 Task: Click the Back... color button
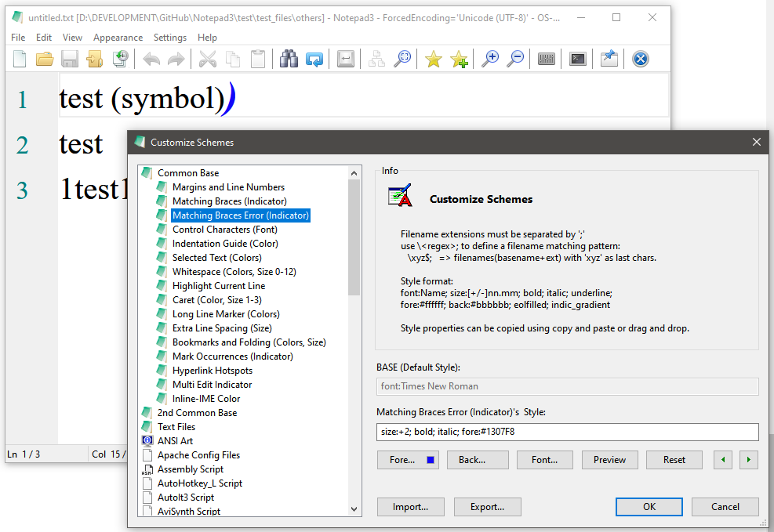[478, 459]
